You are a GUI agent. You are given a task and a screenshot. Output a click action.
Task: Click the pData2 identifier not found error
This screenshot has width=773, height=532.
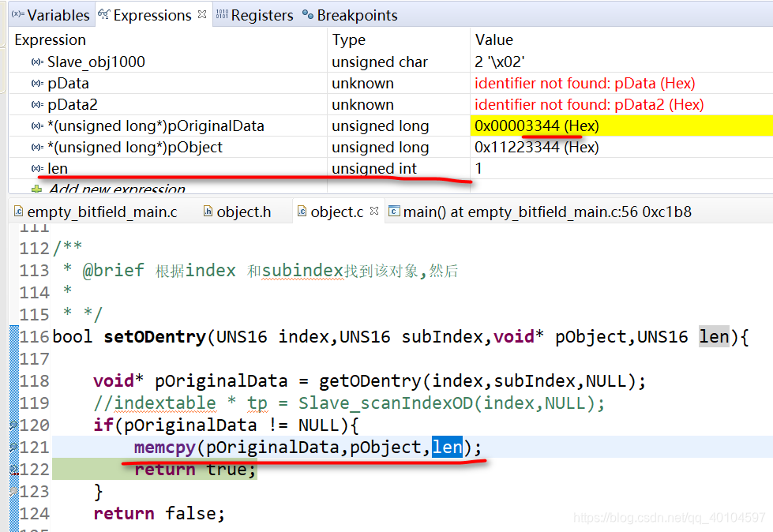click(589, 104)
